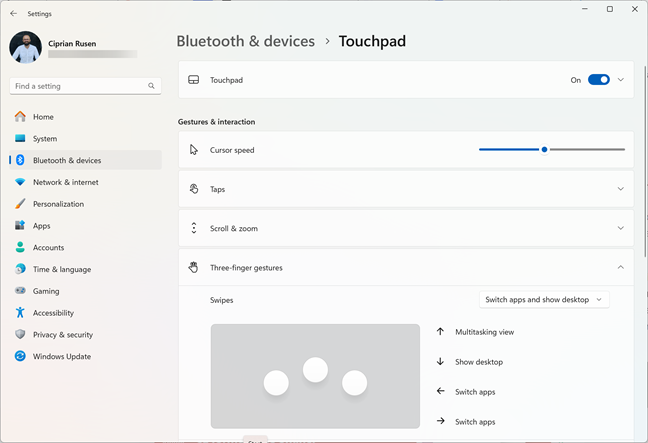The width and height of the screenshot is (648, 443).
Task: Turn off the Touchpad toggle switch
Action: click(598, 80)
